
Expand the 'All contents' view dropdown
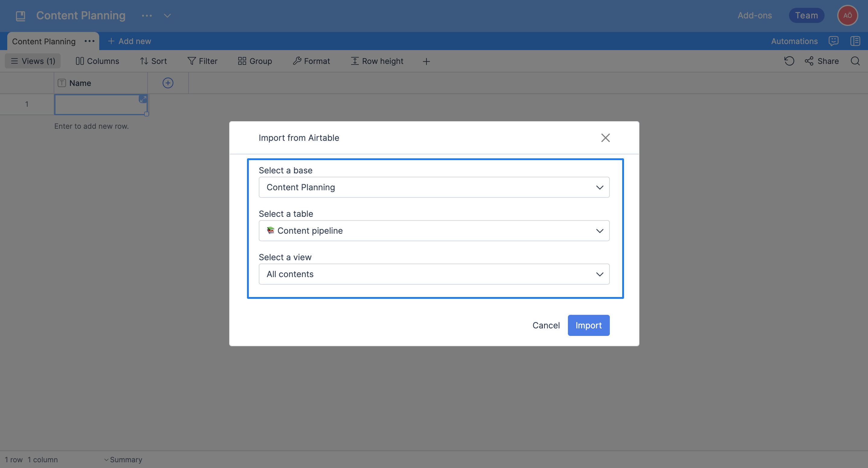434,274
